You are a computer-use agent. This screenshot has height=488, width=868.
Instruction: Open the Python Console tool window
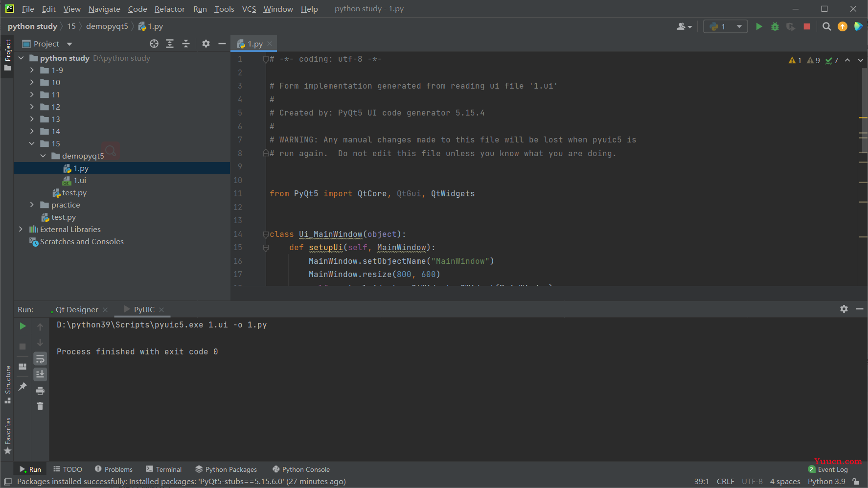click(x=301, y=469)
